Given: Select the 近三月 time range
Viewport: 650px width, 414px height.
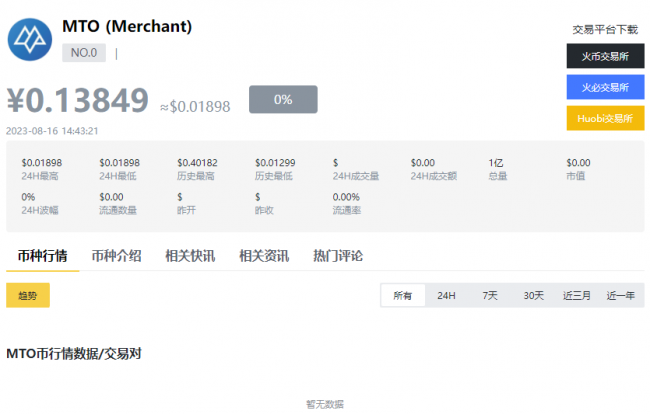Looking at the screenshot, I should tap(577, 295).
